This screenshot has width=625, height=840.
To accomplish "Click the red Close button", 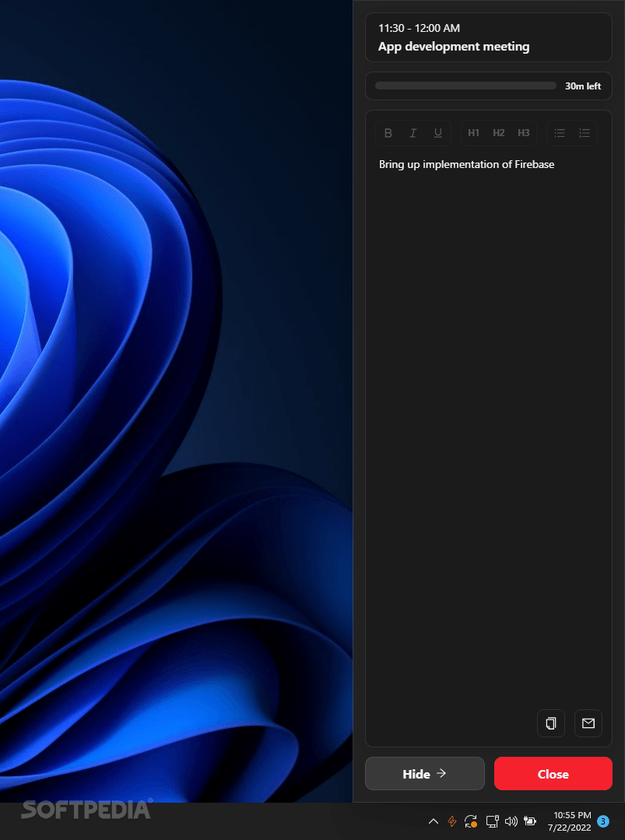I will 553,774.
